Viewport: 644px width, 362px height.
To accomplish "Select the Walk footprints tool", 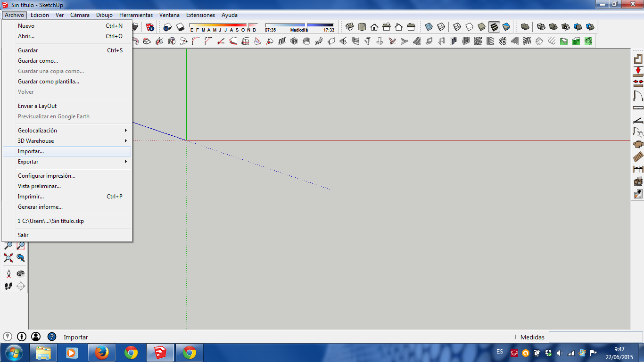I will point(8,286).
